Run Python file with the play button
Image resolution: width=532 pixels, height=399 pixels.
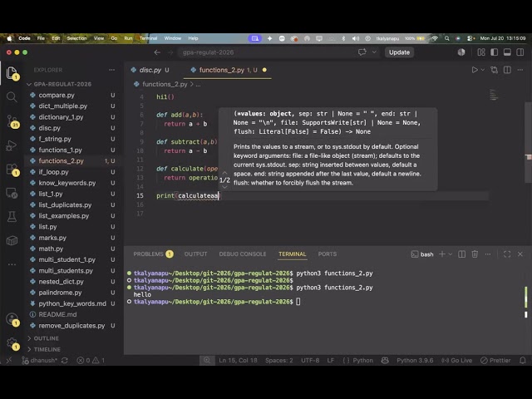475,70
